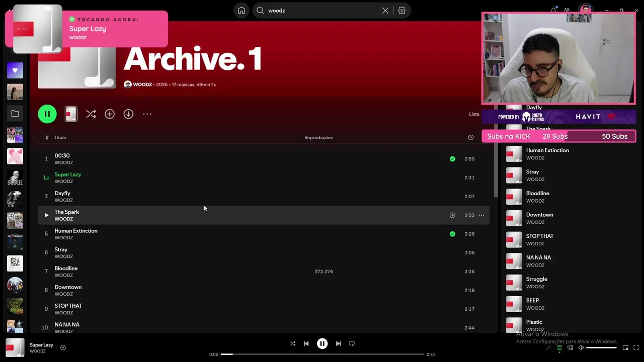Screen dimensions: 644x362
Task: Pause album with the green button
Action: [47, 114]
